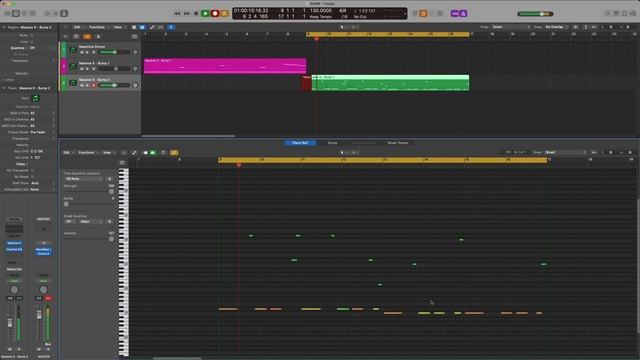Viewport: 640px width, 360px height.
Task: Toggle blue Catch Playhead button in Tracks area
Action: click(171, 27)
